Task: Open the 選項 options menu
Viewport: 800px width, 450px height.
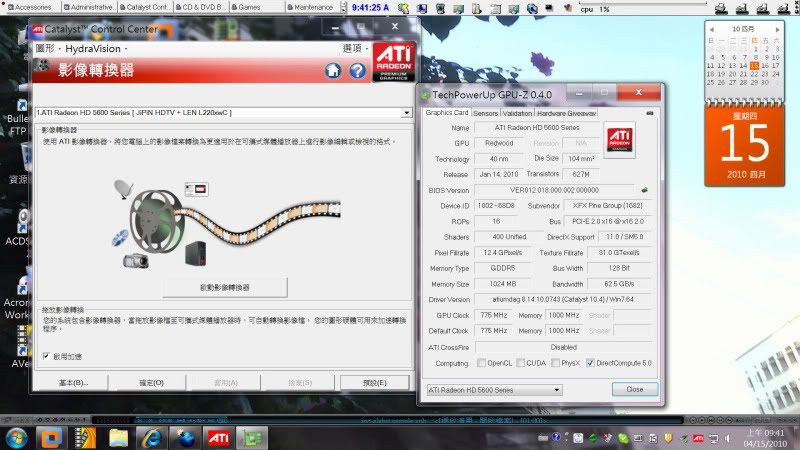Action: click(354, 48)
